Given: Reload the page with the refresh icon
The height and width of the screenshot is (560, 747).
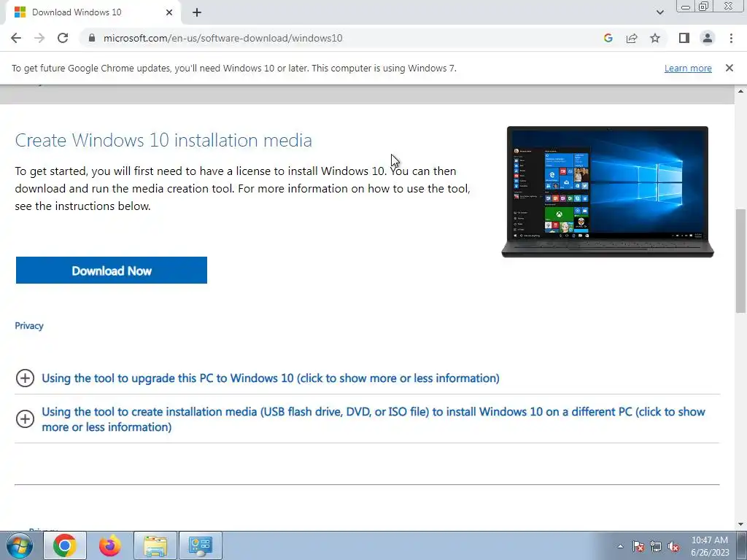Looking at the screenshot, I should (x=63, y=38).
